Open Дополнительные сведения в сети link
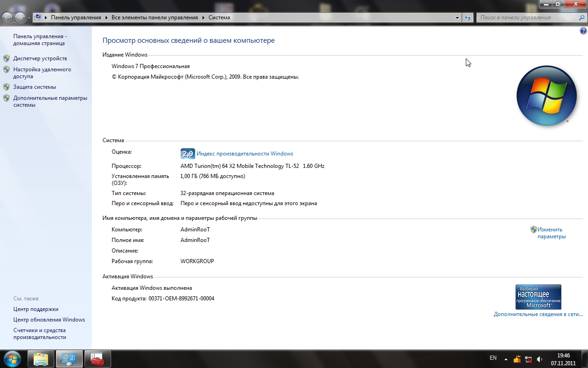The width and height of the screenshot is (588, 368). [x=538, y=314]
